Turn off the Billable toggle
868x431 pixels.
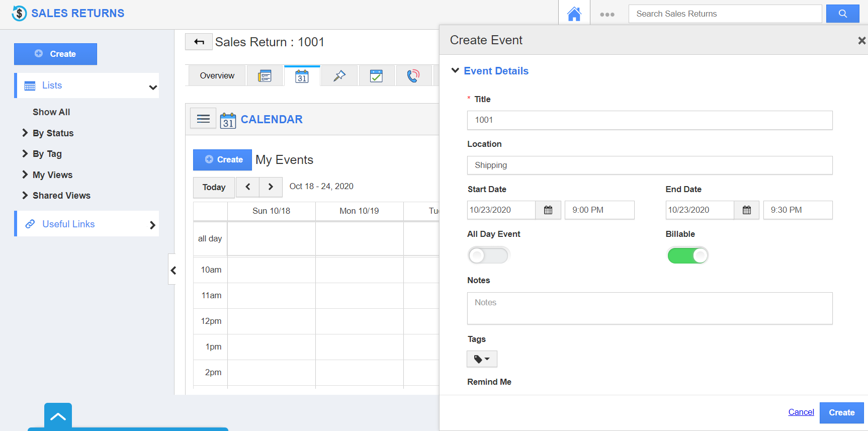coord(687,255)
